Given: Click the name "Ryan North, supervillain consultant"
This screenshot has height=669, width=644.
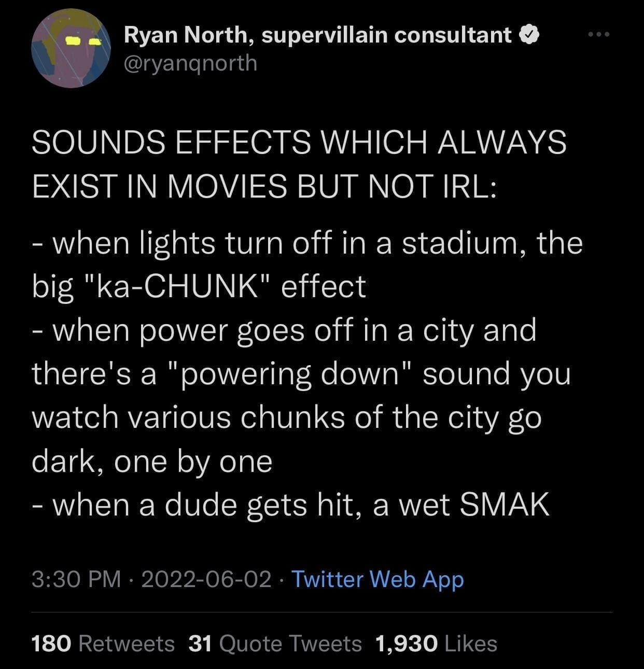Looking at the screenshot, I should click(318, 35).
